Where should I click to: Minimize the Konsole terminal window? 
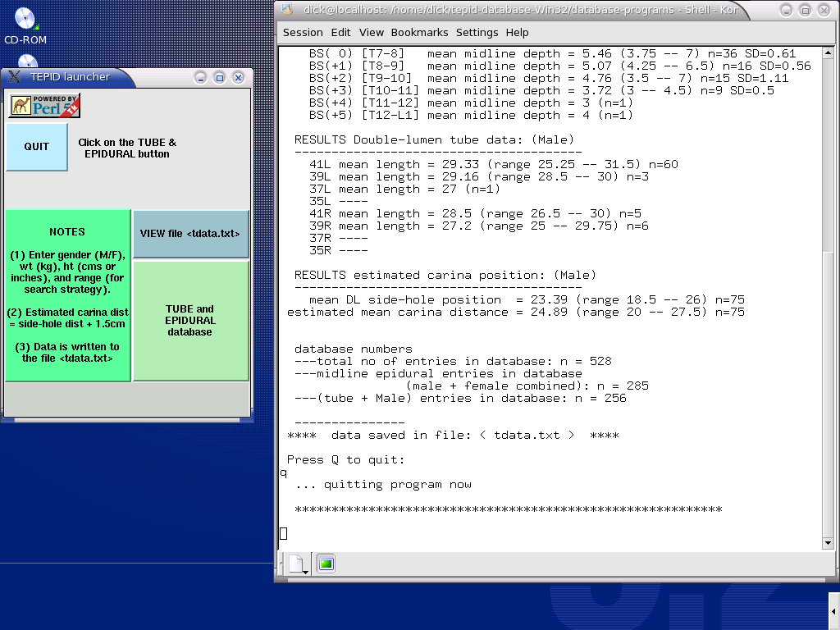point(784,10)
